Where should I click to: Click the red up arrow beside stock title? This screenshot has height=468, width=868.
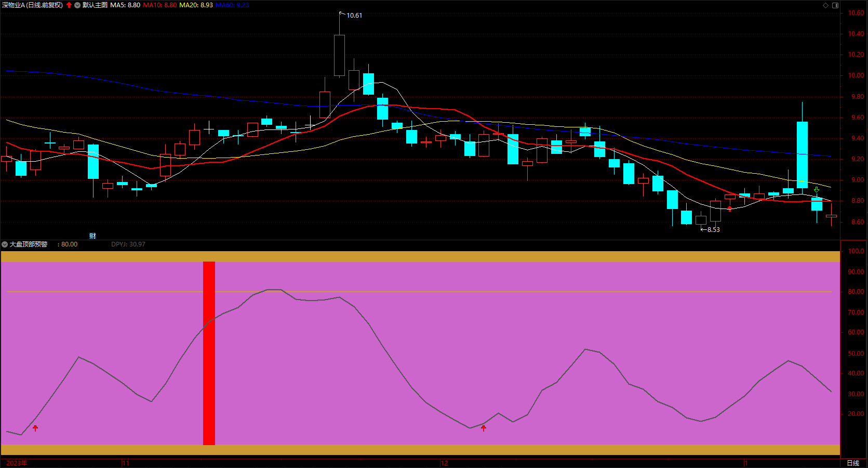click(x=69, y=5)
